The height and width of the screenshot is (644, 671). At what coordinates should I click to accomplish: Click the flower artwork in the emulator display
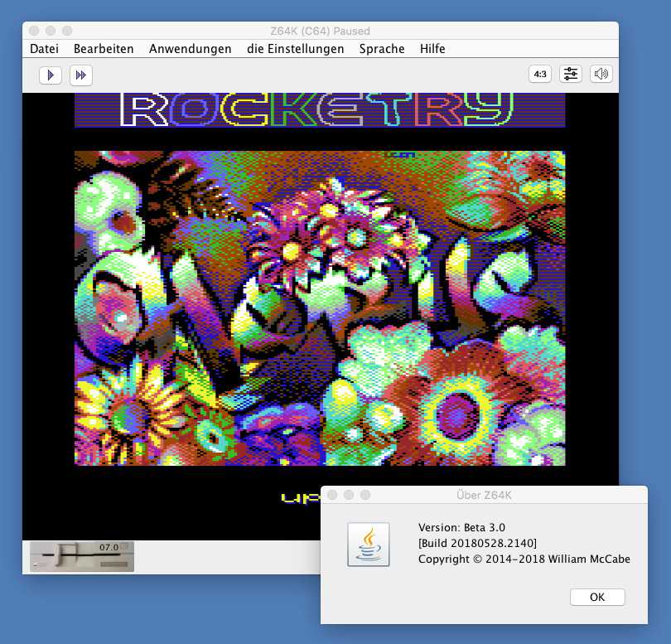click(320, 307)
